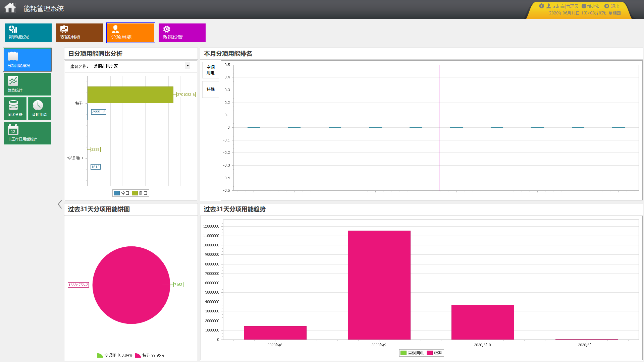Screen dimensions: 644x362
Task: Open 系统设置 gear settings module
Action: pyautogui.click(x=182, y=33)
